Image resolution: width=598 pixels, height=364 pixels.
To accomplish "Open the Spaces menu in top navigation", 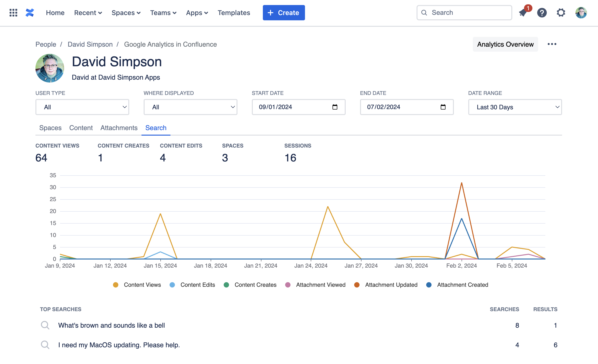I will (x=126, y=13).
